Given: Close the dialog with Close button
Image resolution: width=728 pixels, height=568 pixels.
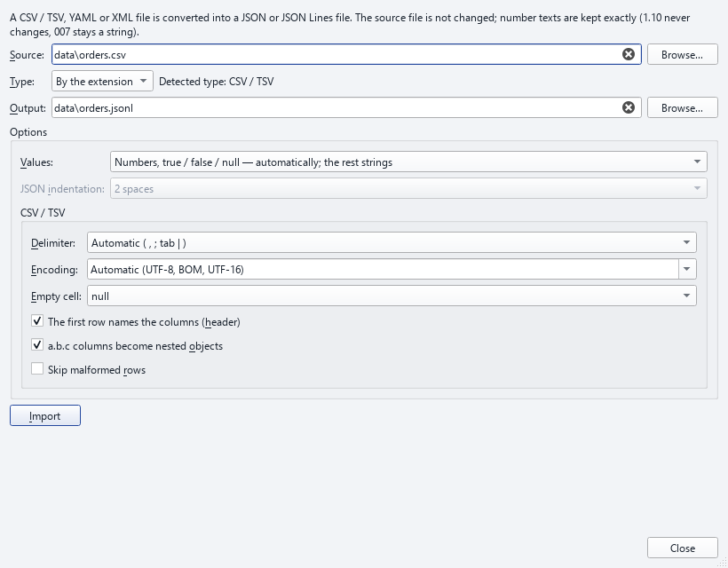Looking at the screenshot, I should click(x=683, y=548).
